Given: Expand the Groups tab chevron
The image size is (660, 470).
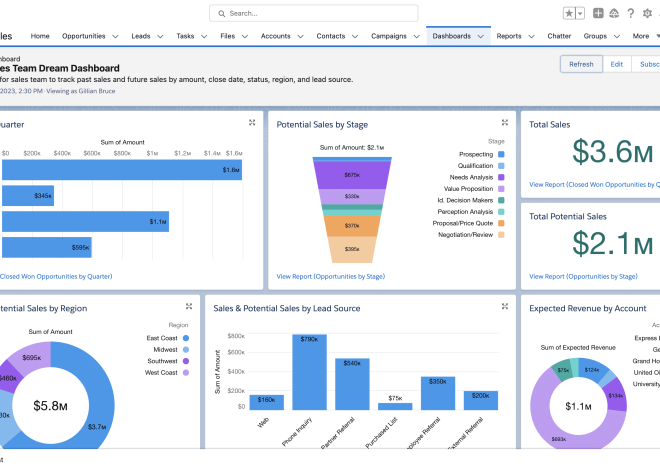Looking at the screenshot, I should click(617, 37).
